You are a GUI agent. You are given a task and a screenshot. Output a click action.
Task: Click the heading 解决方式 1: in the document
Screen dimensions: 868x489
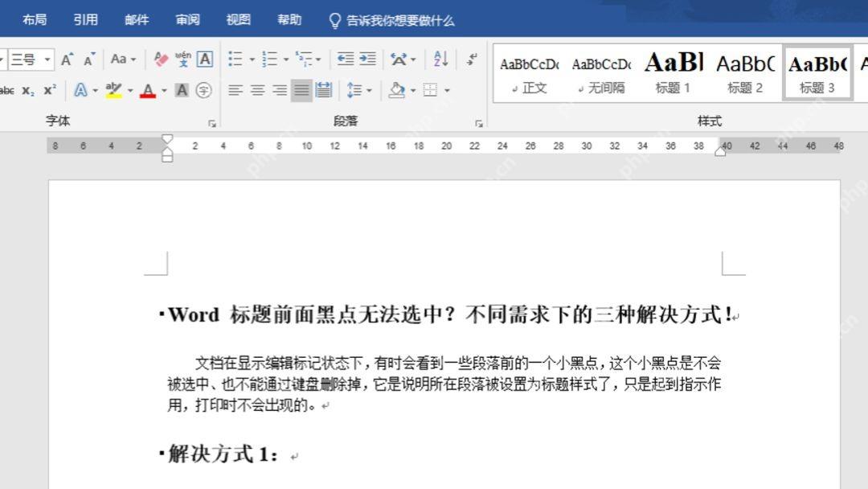pos(223,454)
